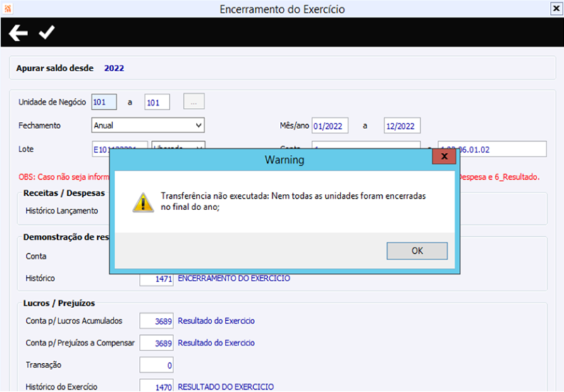Screen dimensions: 564x392
Task: Click the confirm checkmark icon in toolbar
Action: click(x=47, y=32)
